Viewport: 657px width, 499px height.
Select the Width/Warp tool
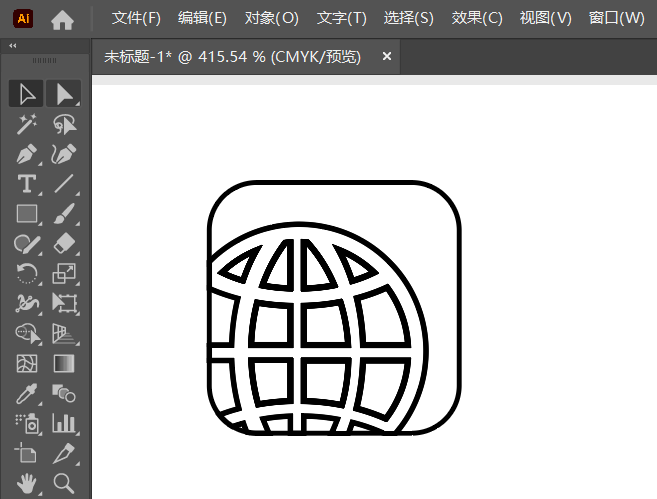pos(27,303)
